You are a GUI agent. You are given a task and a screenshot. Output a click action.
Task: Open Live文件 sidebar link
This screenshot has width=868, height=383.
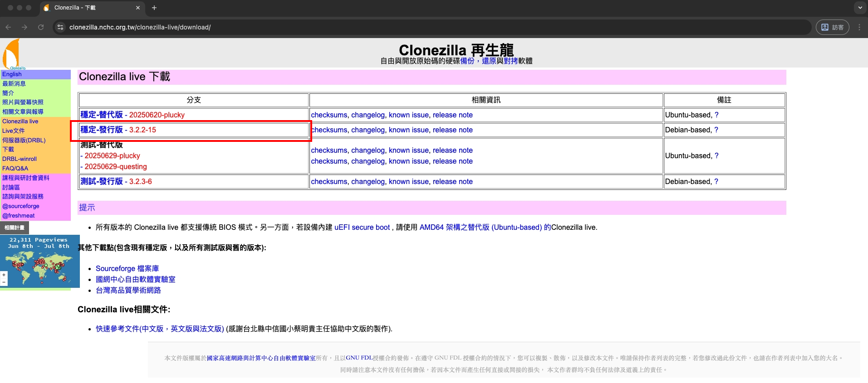14,131
